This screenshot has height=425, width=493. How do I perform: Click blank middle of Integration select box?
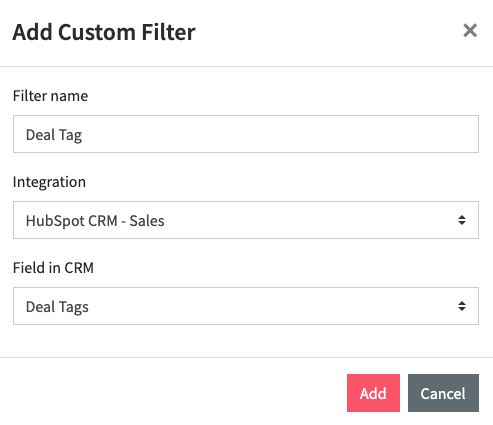tap(300, 220)
